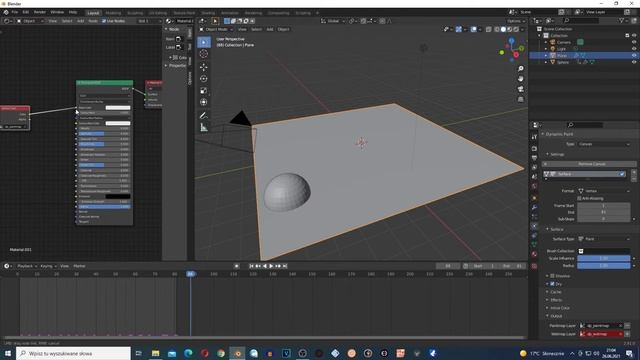Open the Dynamic Paint Type Canvas dropdown

[x=604, y=144]
